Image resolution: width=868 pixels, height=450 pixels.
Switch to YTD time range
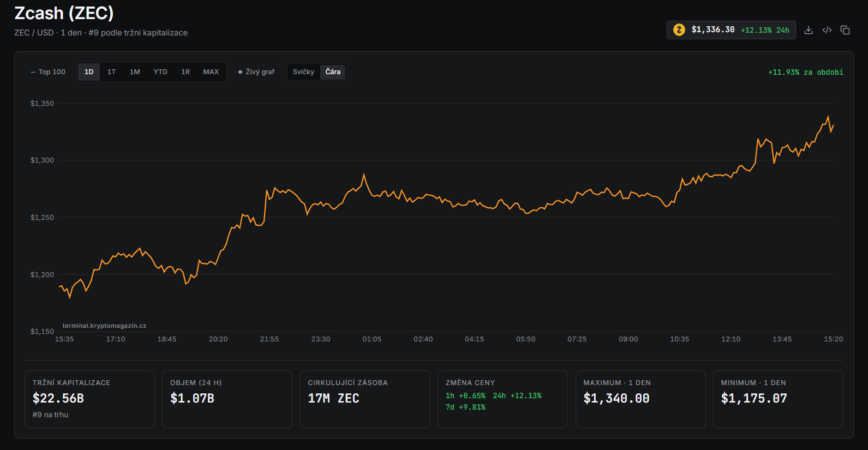[x=160, y=72]
